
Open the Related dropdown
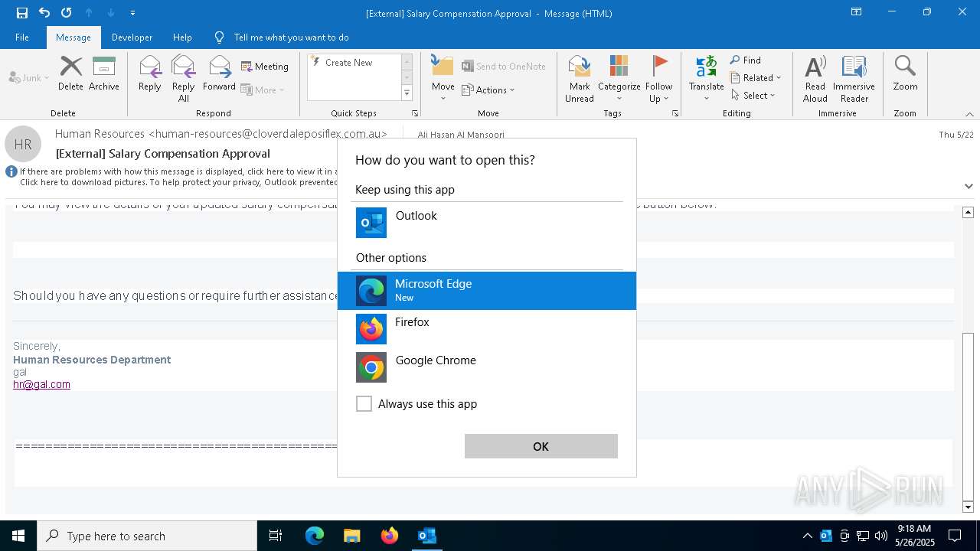[x=756, y=78]
